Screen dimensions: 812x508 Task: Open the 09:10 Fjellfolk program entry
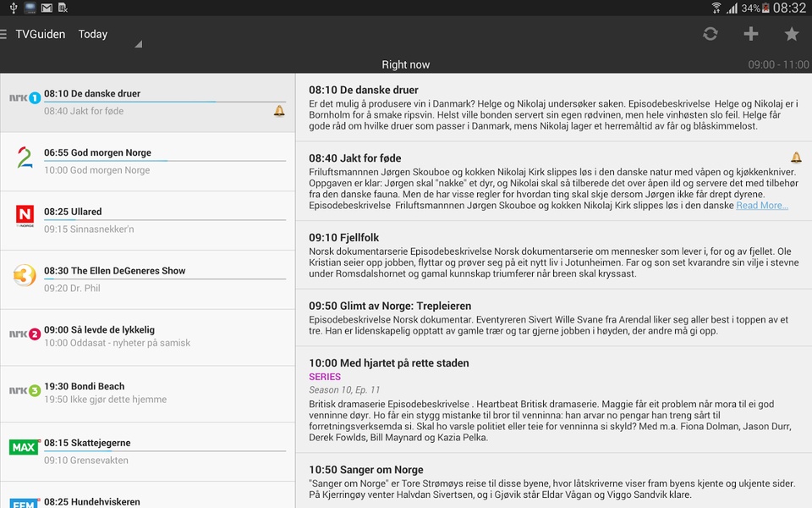[553, 255]
